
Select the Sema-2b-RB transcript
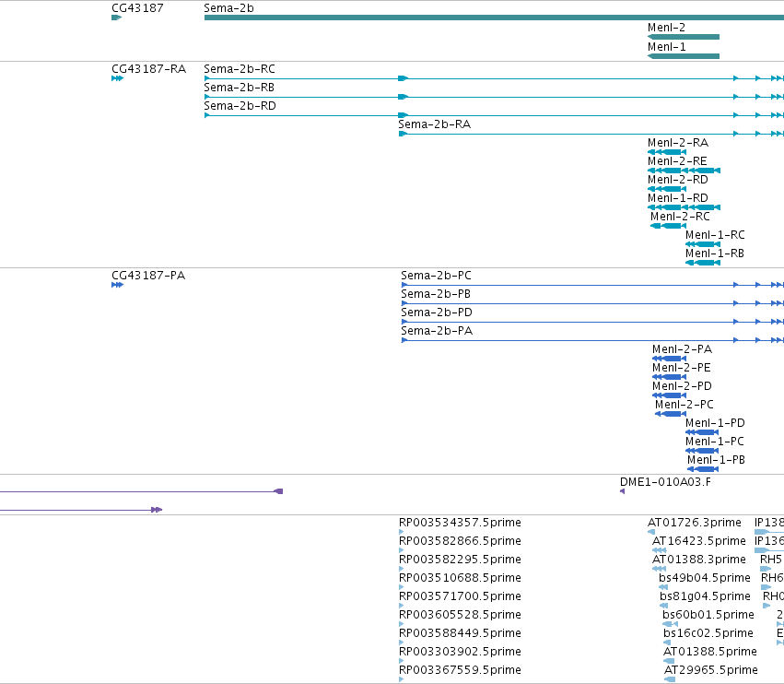494,97
